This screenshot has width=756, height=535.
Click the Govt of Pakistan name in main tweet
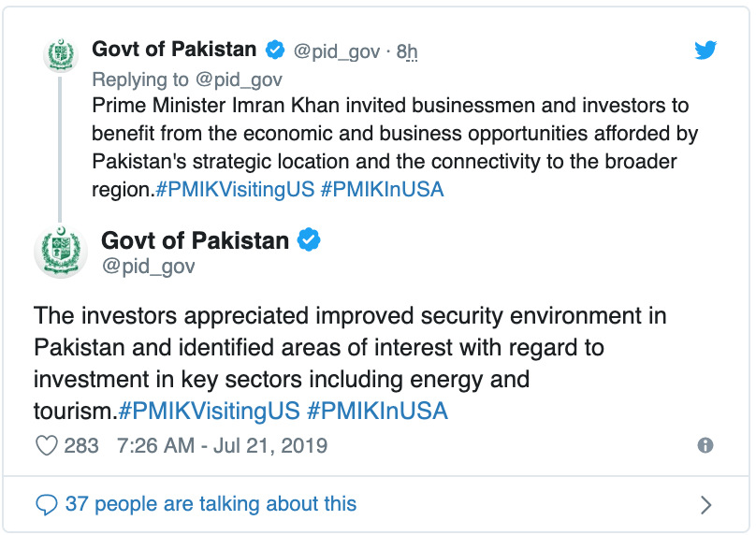[x=195, y=240]
